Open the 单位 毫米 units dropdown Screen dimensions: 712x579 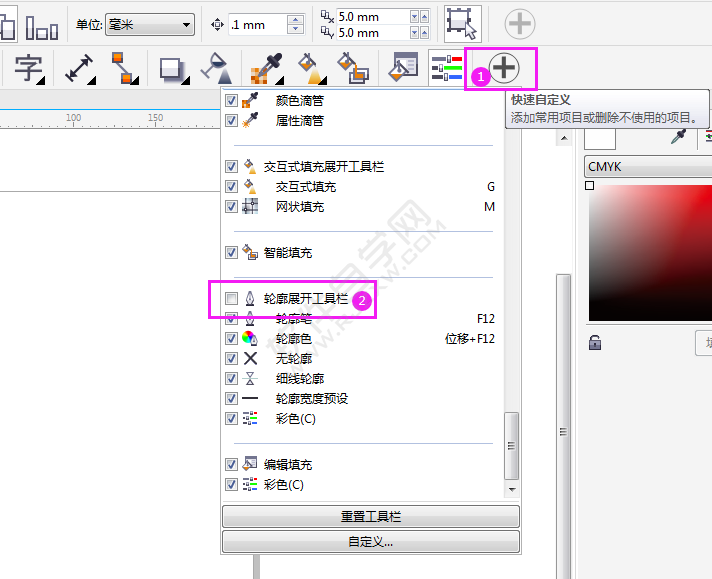pos(150,25)
